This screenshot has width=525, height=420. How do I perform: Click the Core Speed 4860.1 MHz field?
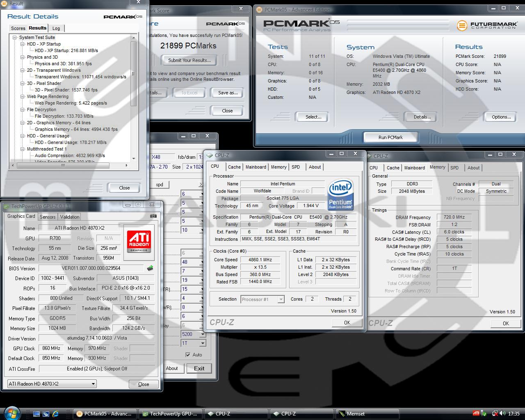pos(260,260)
